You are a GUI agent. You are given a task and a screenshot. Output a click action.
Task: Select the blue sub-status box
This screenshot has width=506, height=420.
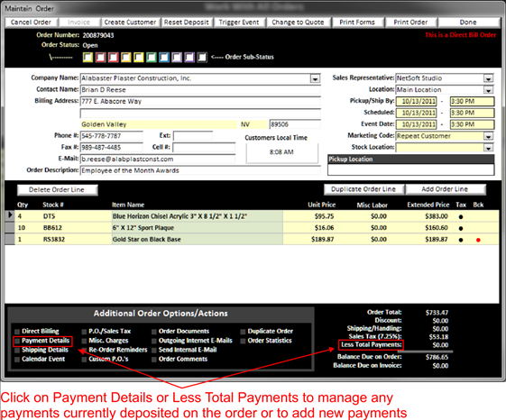coord(164,58)
